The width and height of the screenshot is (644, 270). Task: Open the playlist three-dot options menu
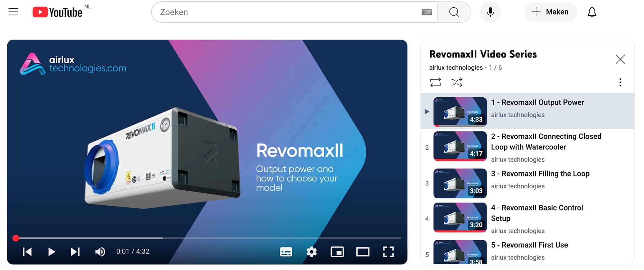pos(620,82)
